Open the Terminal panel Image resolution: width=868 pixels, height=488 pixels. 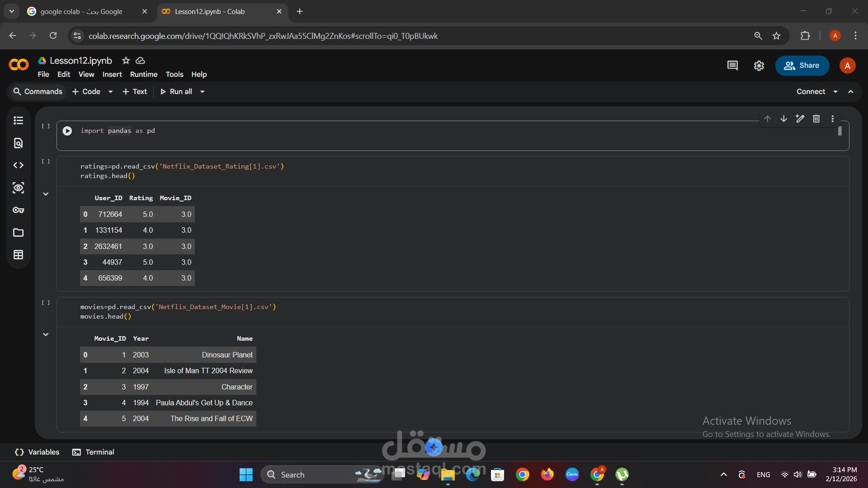(94, 452)
